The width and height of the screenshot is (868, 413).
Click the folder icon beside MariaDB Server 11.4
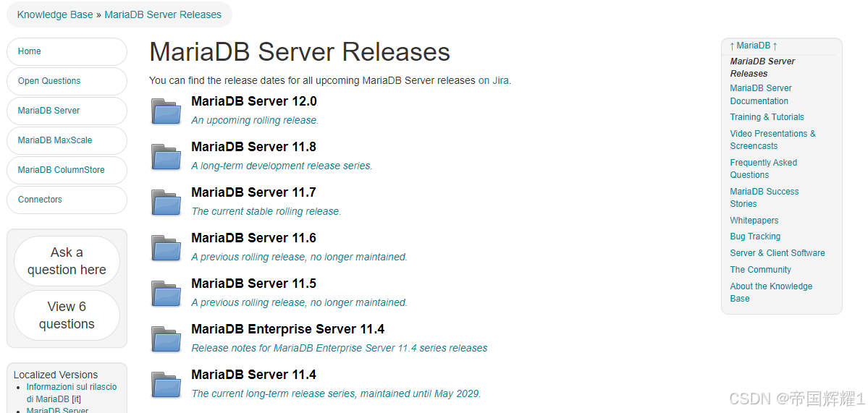(166, 384)
